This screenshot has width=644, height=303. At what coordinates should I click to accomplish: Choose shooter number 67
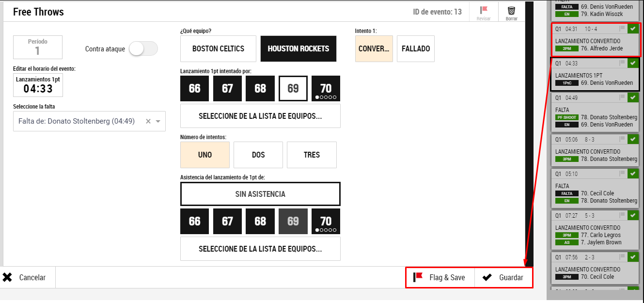(227, 88)
